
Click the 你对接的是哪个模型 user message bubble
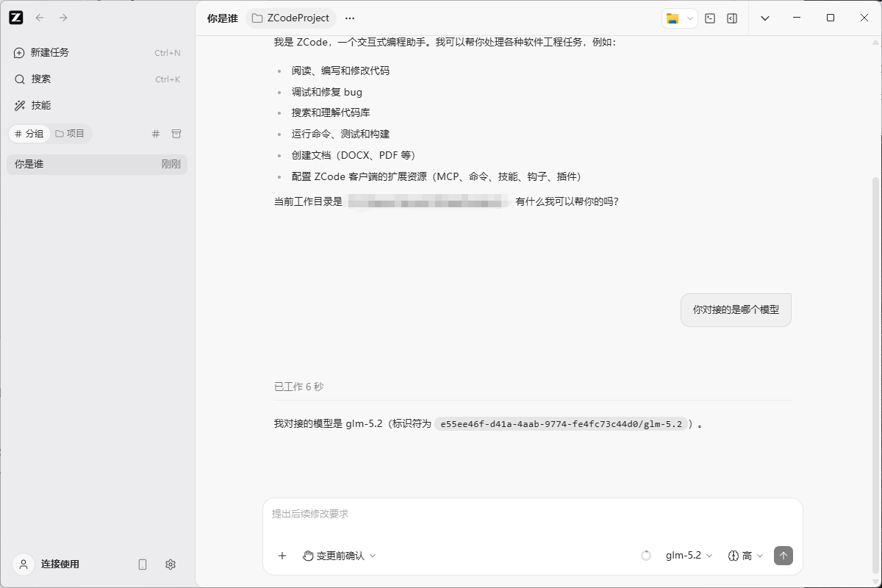click(x=736, y=310)
